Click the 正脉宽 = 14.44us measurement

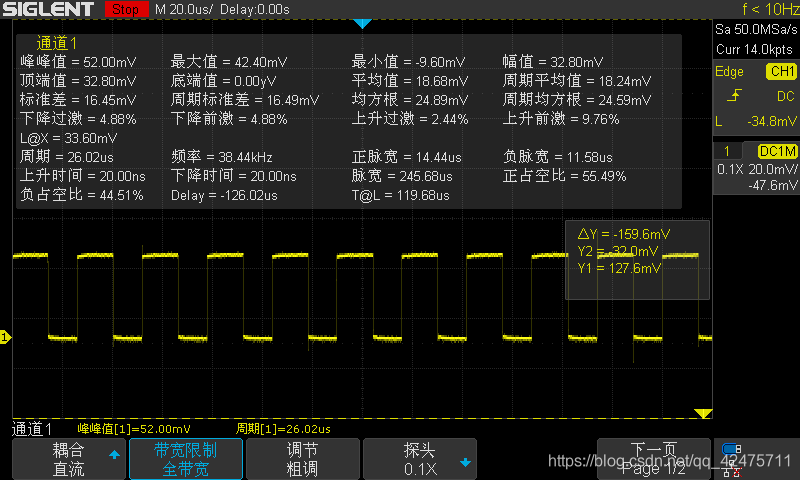(x=407, y=157)
